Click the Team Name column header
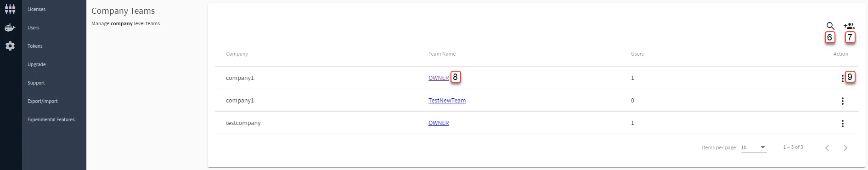The width and height of the screenshot is (868, 170). pos(442,54)
